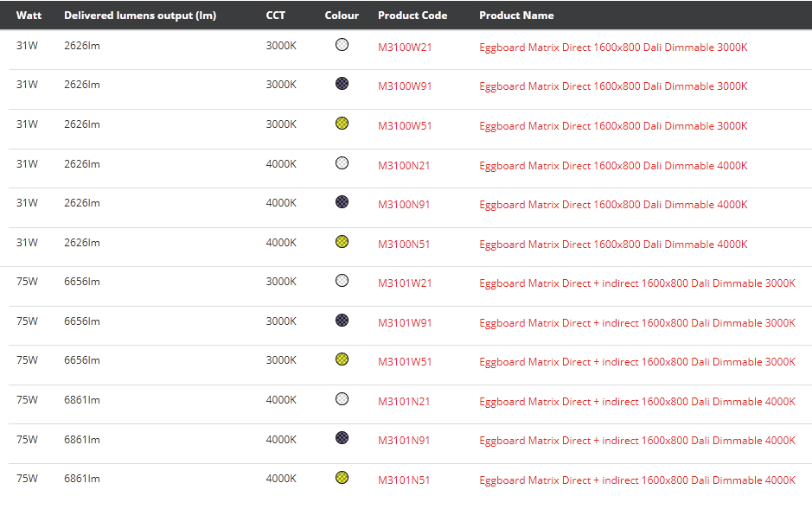Click the yellow colour swatch in the M3100W51 row
The width and height of the screenshot is (812, 515).
pyautogui.click(x=342, y=124)
